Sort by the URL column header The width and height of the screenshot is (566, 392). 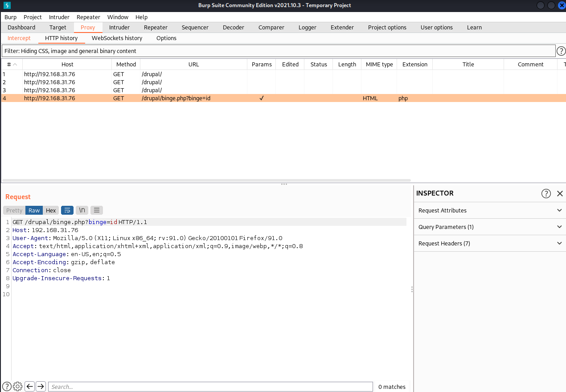(194, 64)
